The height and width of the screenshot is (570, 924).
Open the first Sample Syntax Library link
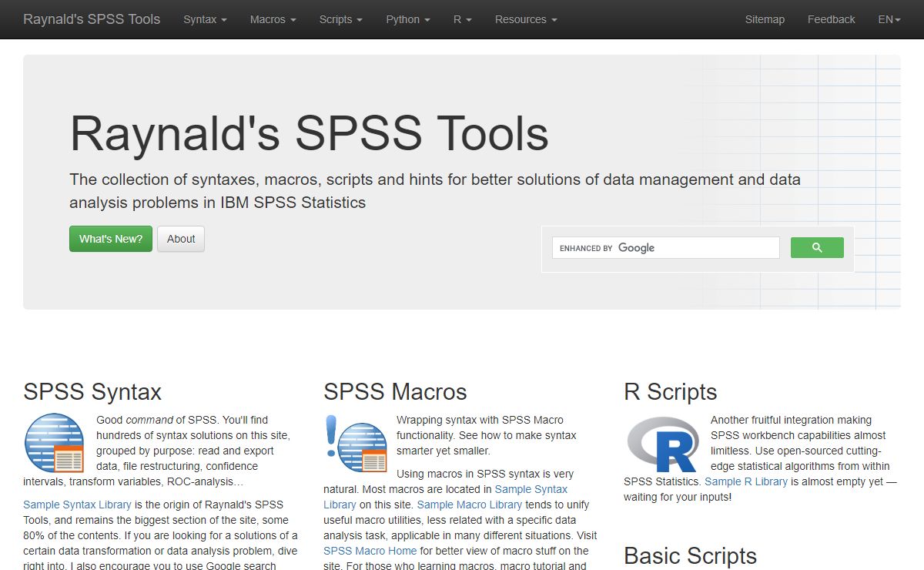pos(77,505)
